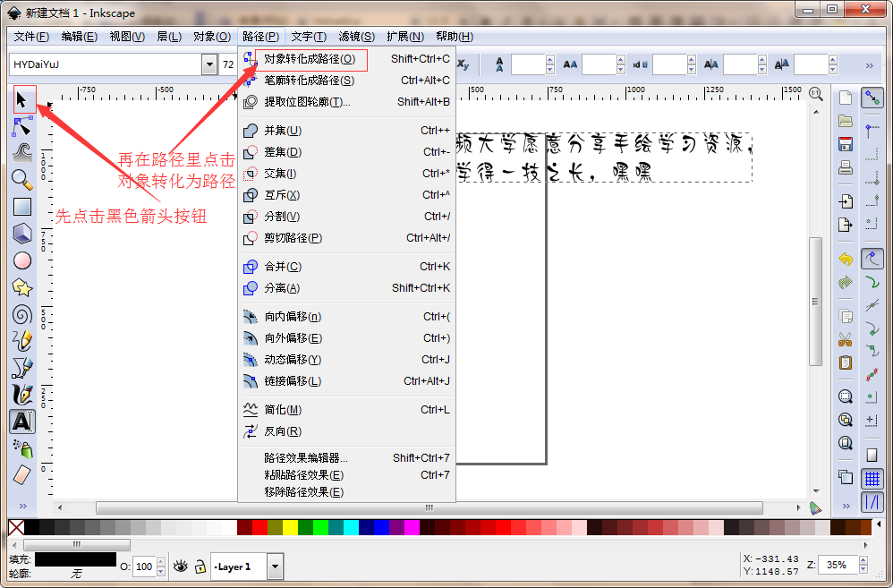Select the spiral tool in toolbox
Viewport: 893px width, 588px height.
22,314
